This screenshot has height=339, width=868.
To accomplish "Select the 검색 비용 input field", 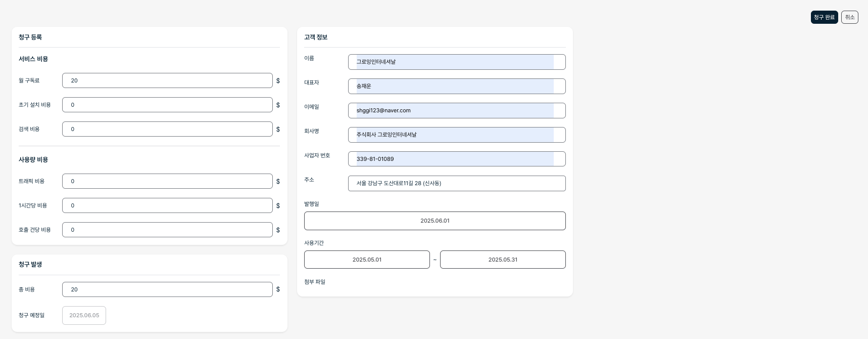I will click(167, 129).
